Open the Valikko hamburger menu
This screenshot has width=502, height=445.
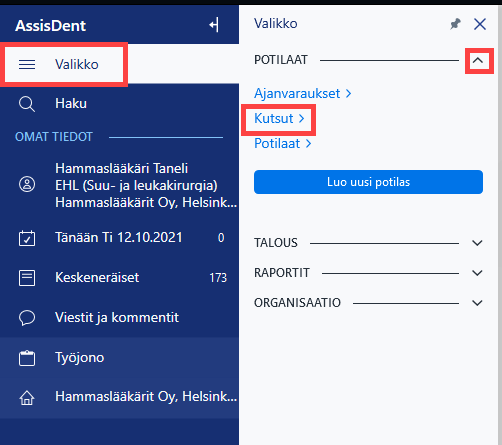click(27, 64)
